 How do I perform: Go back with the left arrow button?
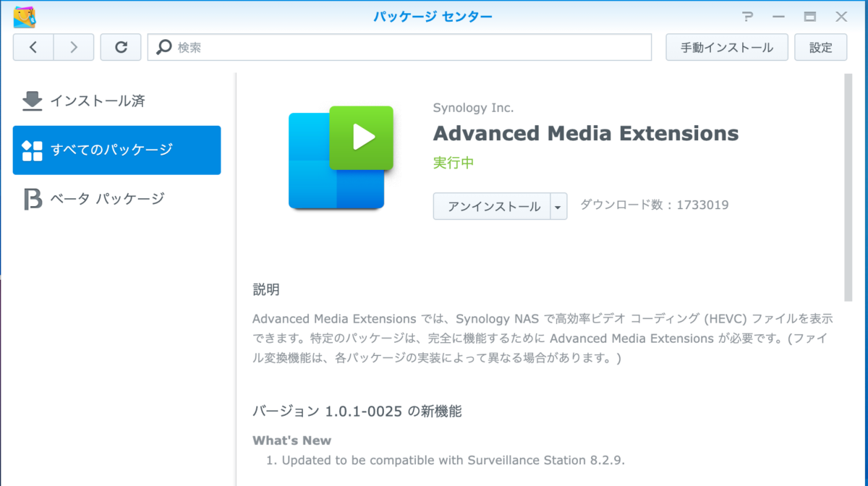click(x=33, y=47)
